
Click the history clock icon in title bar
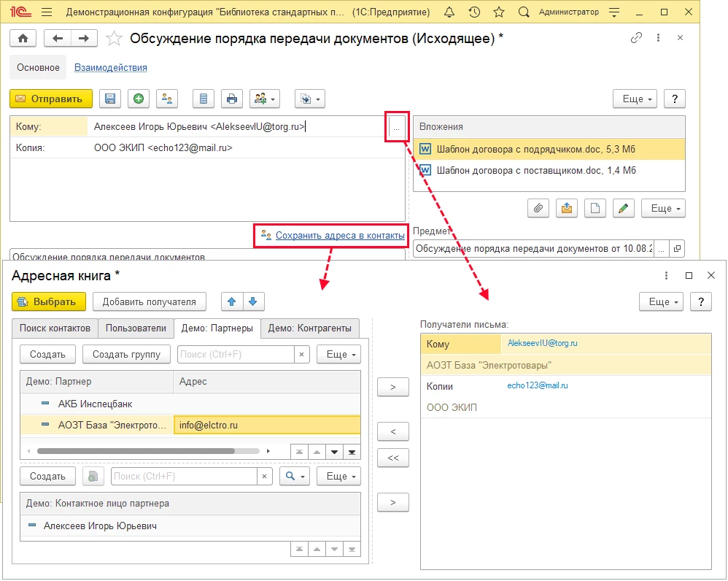pos(474,12)
